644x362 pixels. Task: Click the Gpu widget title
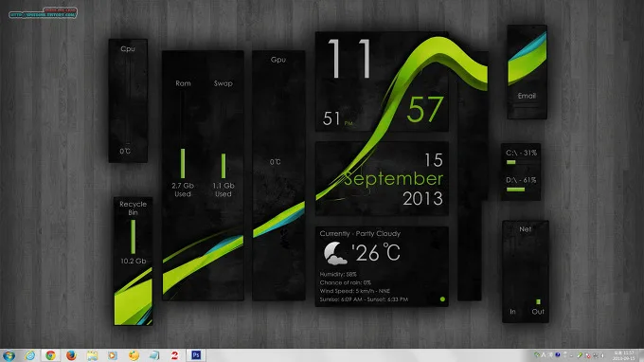click(x=278, y=60)
